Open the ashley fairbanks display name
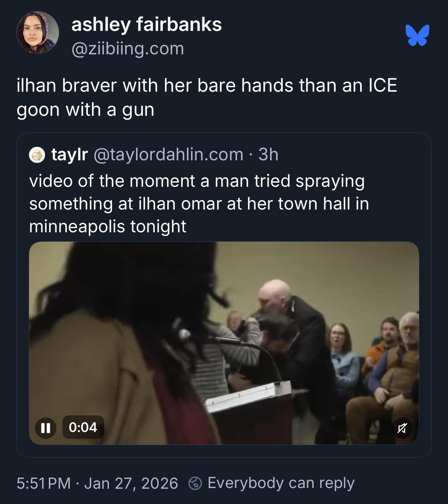The width and height of the screenshot is (448, 504). 146,24
